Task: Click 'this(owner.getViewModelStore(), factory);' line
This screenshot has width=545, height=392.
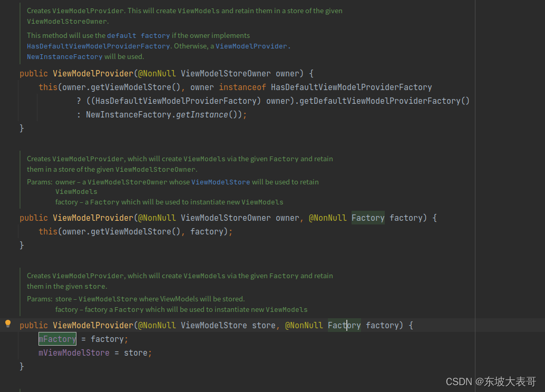Action: click(x=135, y=232)
